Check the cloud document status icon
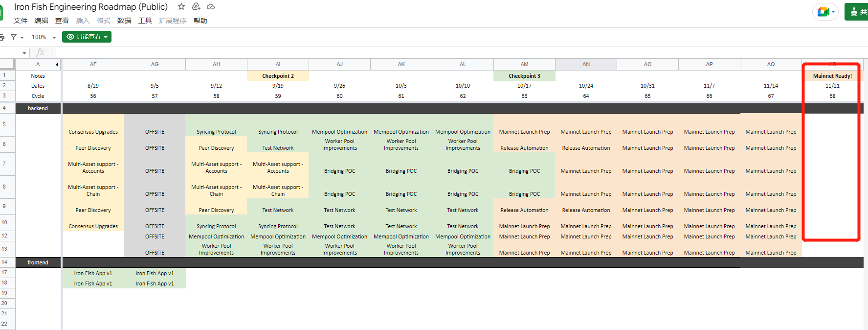Viewport: 868px width, 330px height. coord(211,7)
